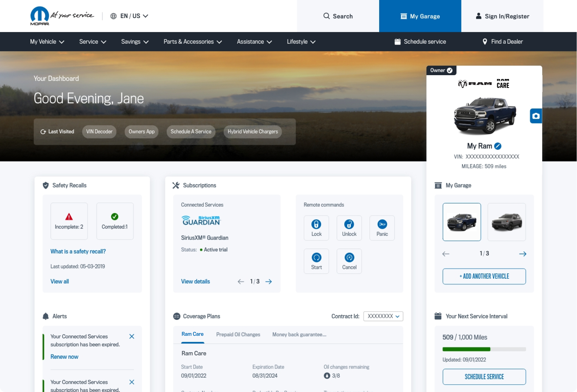Select the Lock remote command icon
The image size is (577, 392).
click(x=316, y=225)
